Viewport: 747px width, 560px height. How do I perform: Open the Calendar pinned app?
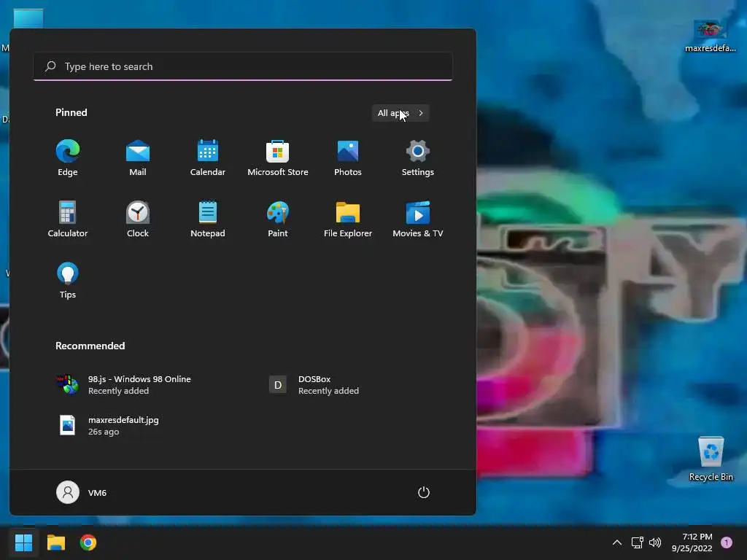pos(208,158)
